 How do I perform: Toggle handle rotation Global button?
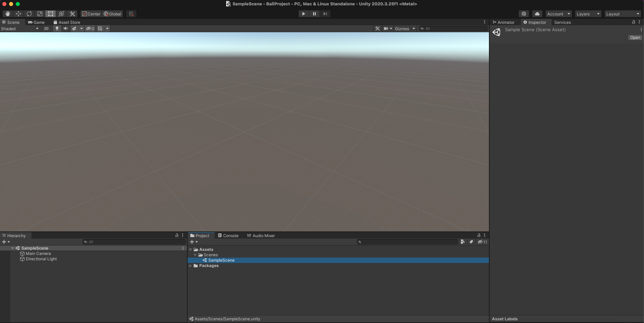pyautogui.click(x=112, y=14)
